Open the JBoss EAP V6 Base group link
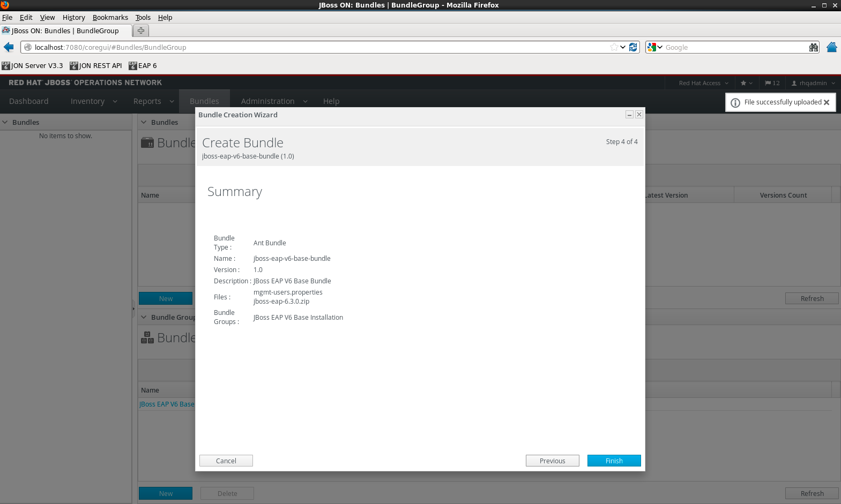Image resolution: width=841 pixels, height=504 pixels. (167, 404)
